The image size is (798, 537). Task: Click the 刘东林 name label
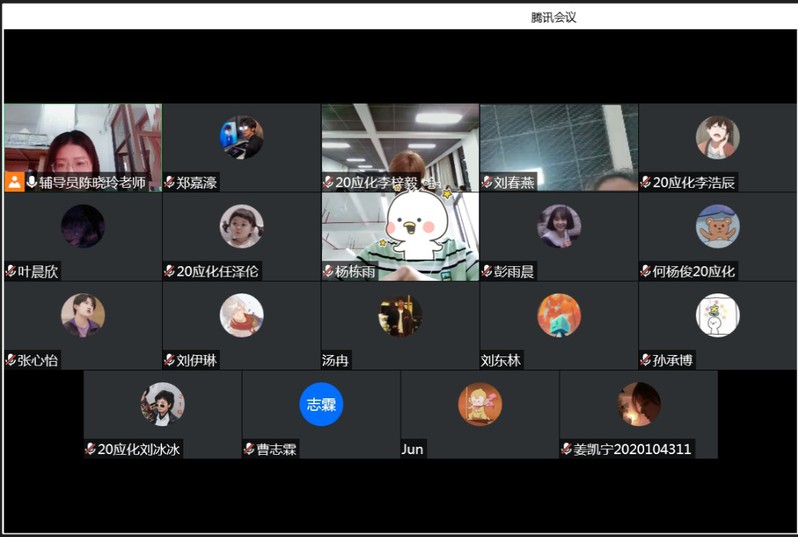pyautogui.click(x=501, y=360)
